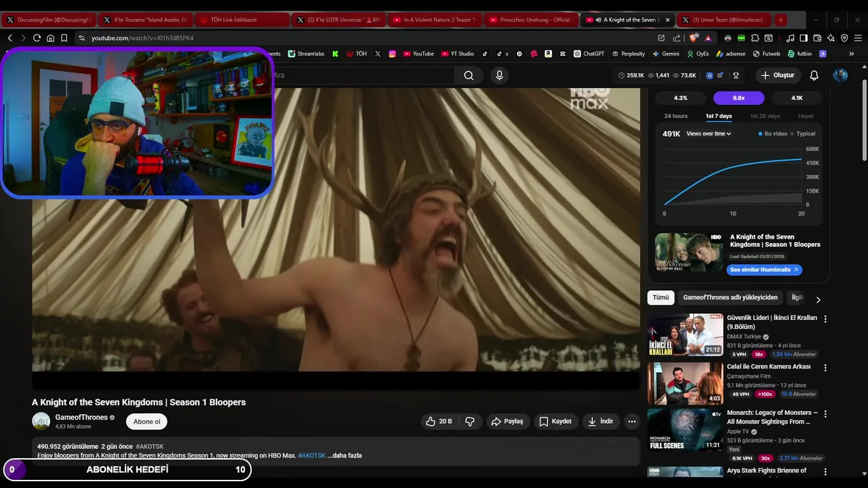Go back to the previous page
868x488 pixels.
tap(9, 38)
